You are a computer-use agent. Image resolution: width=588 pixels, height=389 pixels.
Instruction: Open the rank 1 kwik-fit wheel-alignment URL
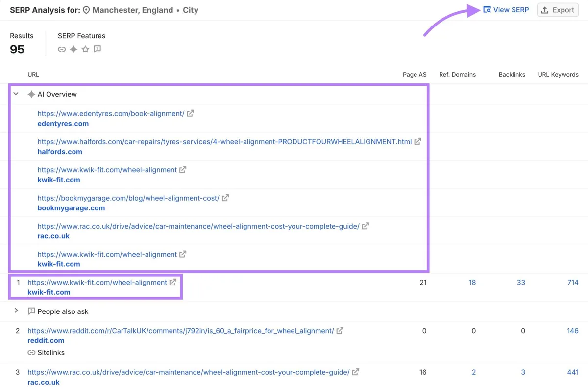98,282
